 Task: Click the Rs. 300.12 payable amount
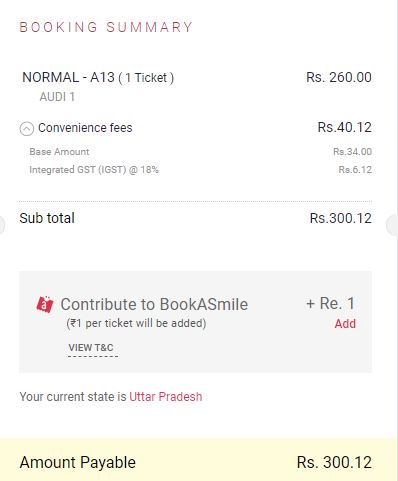tap(334, 462)
